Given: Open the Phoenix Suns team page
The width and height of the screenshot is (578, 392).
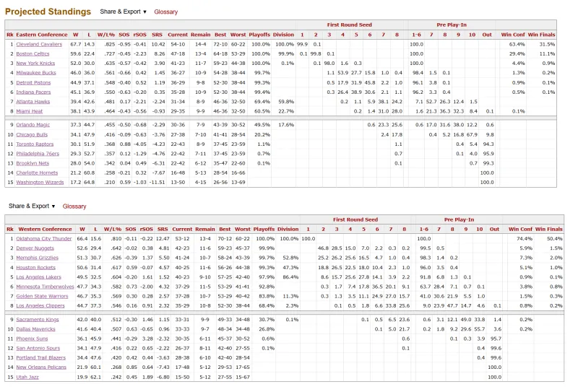Looking at the screenshot, I should point(32,339).
